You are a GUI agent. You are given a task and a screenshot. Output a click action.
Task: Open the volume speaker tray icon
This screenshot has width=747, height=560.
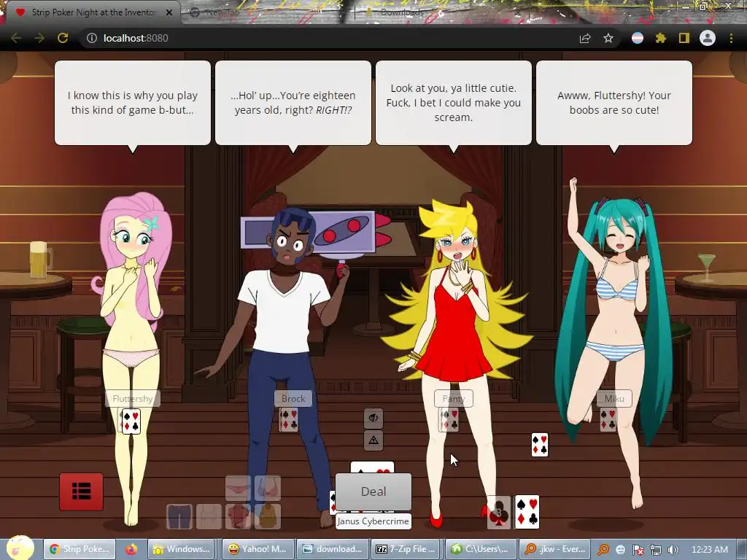click(673, 550)
